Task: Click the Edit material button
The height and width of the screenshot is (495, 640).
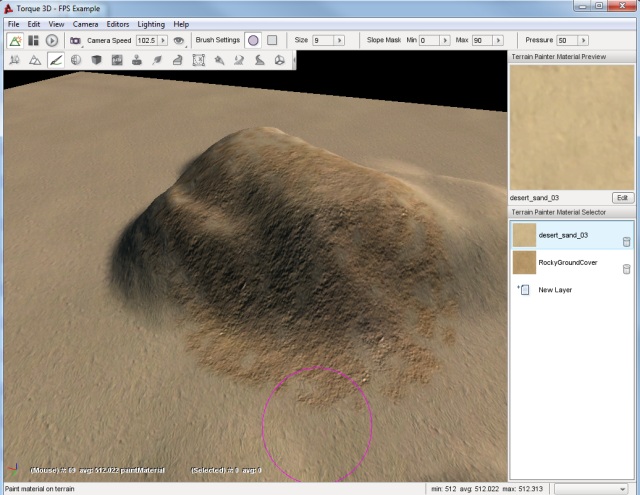Action: point(622,198)
